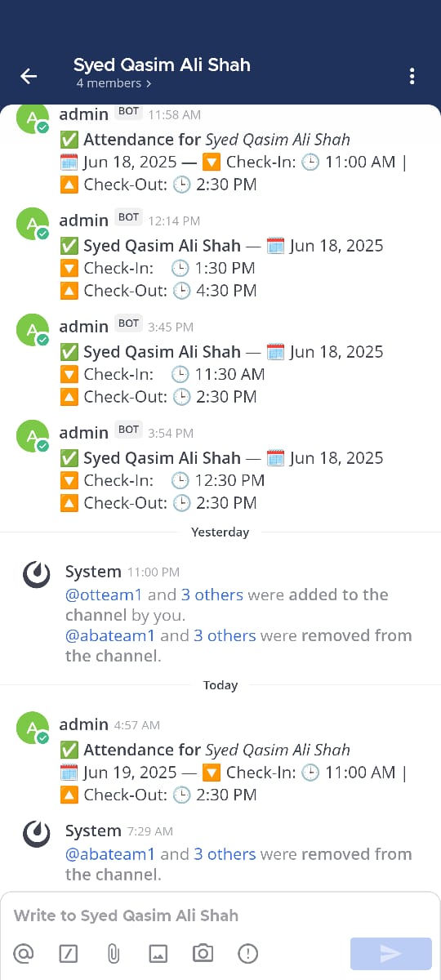Viewport: 441px width, 980px height.
Task: Open the image gallery picker icon
Action: click(158, 953)
